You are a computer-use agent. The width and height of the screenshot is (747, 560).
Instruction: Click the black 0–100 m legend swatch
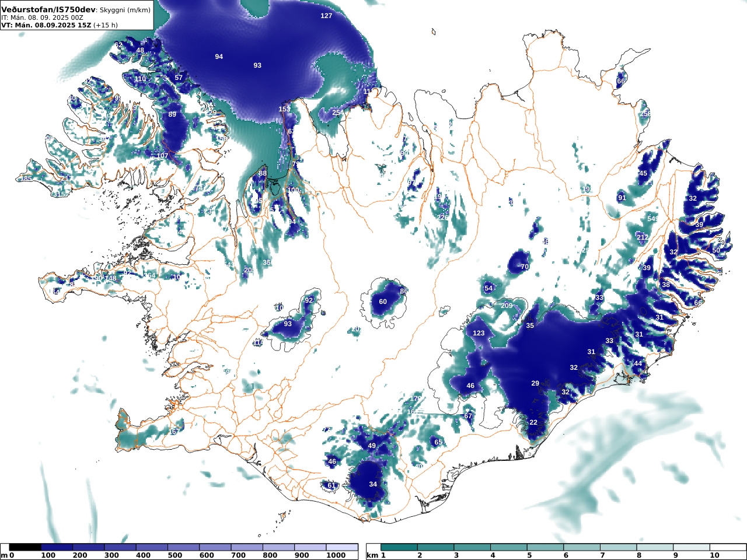pos(25,547)
